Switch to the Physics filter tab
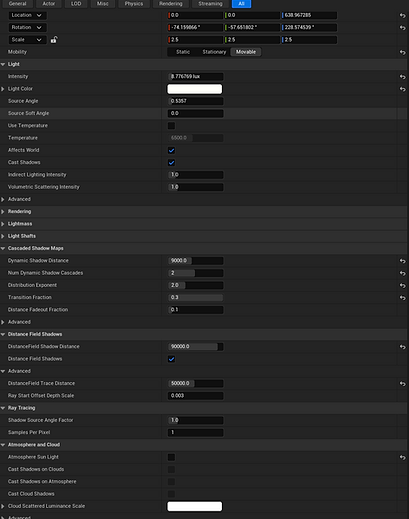 click(x=134, y=4)
